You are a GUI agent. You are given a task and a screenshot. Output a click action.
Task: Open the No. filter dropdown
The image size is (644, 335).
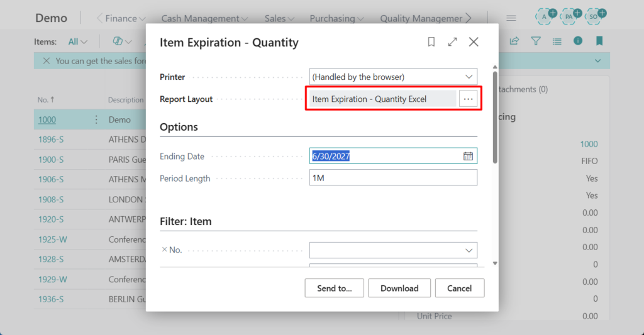(x=469, y=250)
